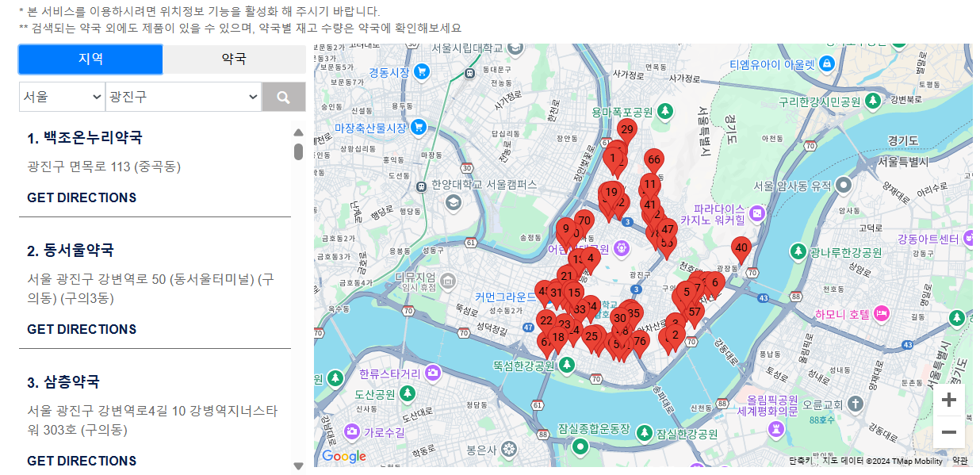
Task: Click the pharmacy list scroll down arrow
Action: 298,466
